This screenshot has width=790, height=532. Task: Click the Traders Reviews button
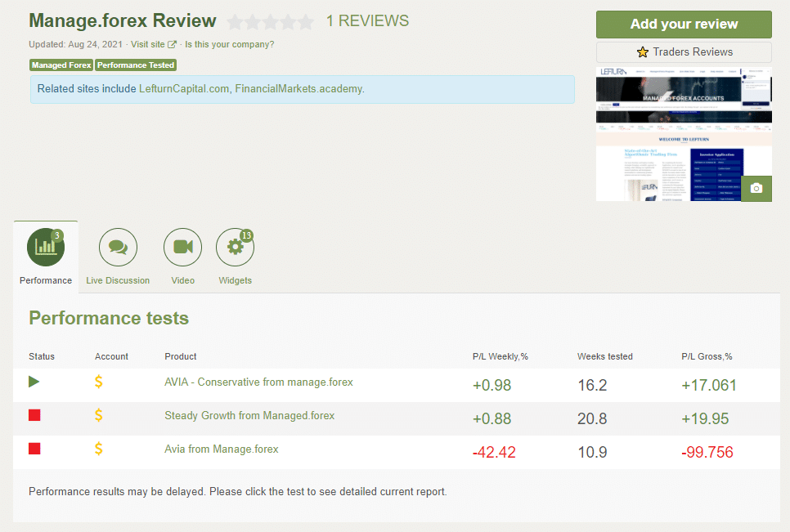click(684, 52)
